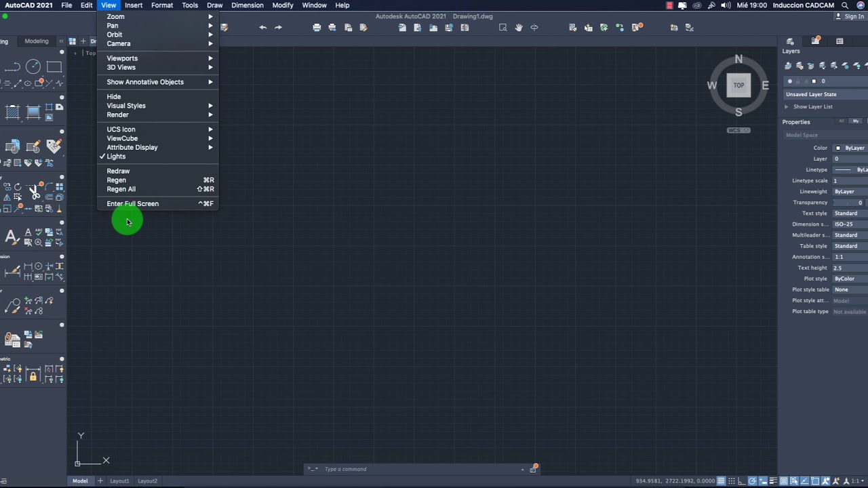Click the Plot printer icon in toolbar
This screenshot has width=868, height=488.
[x=317, y=28]
